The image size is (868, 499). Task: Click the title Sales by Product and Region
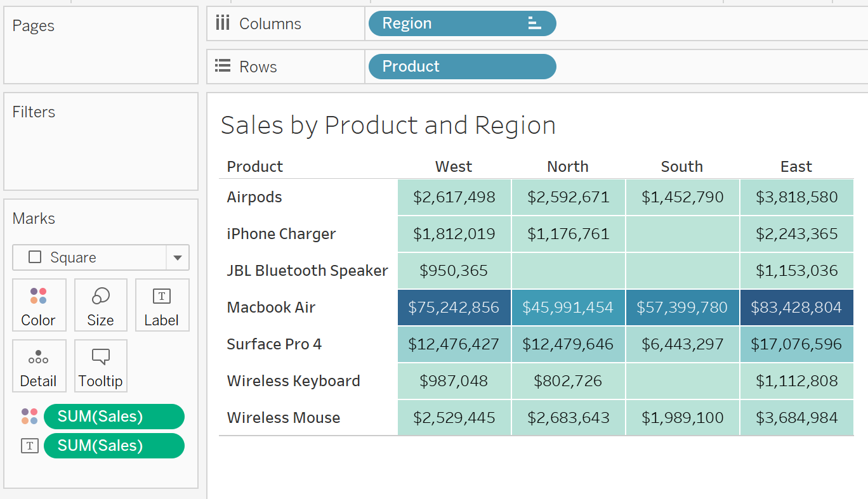coord(388,126)
